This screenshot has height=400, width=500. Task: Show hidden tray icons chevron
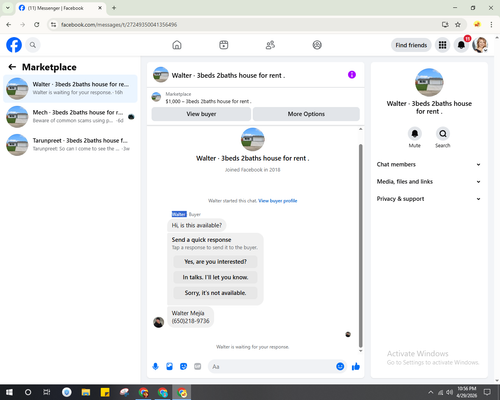[431, 392]
